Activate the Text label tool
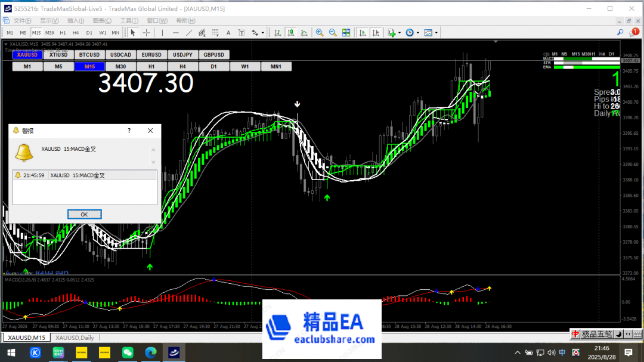This screenshot has width=644, height=362. point(241,32)
